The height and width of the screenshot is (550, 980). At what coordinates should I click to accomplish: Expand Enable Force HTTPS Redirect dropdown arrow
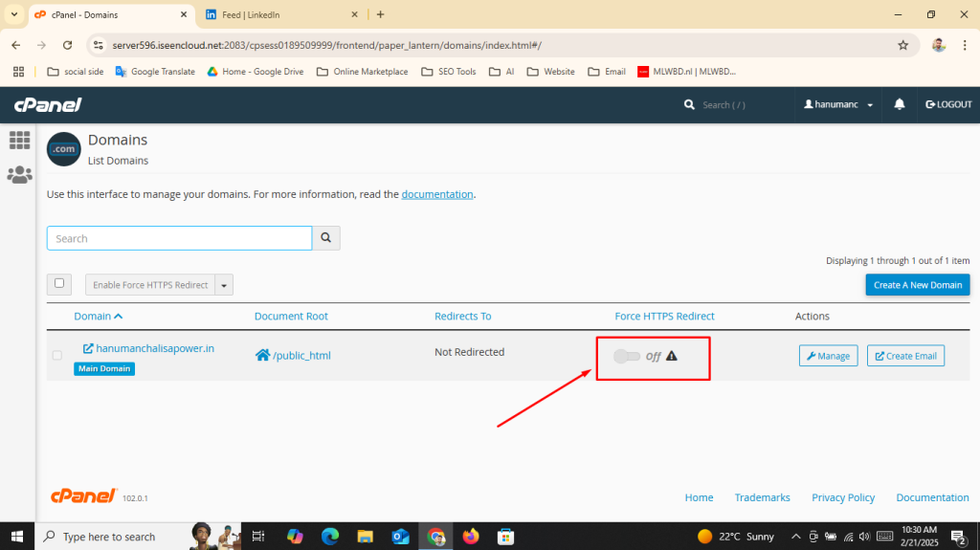point(224,285)
